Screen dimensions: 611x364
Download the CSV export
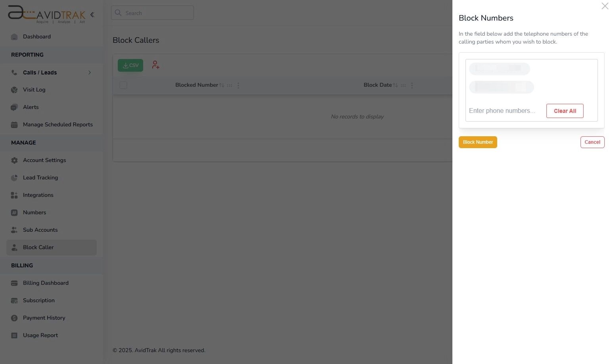(130, 65)
